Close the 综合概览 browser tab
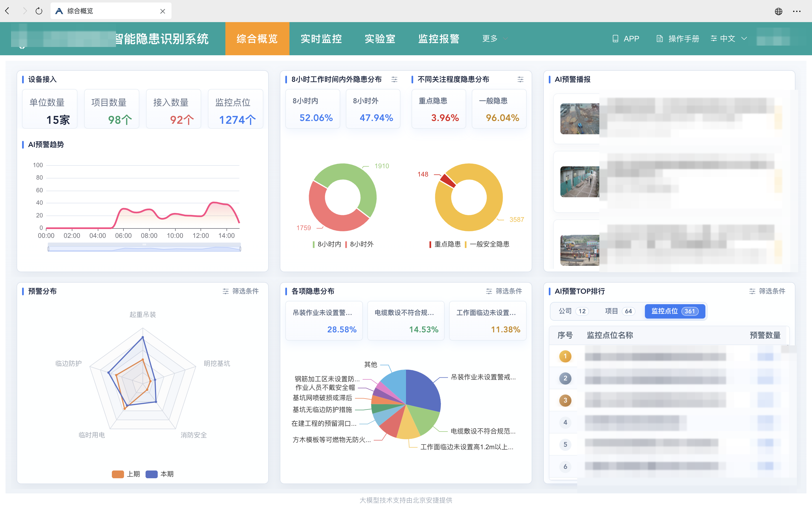This screenshot has width=812, height=510. point(162,11)
